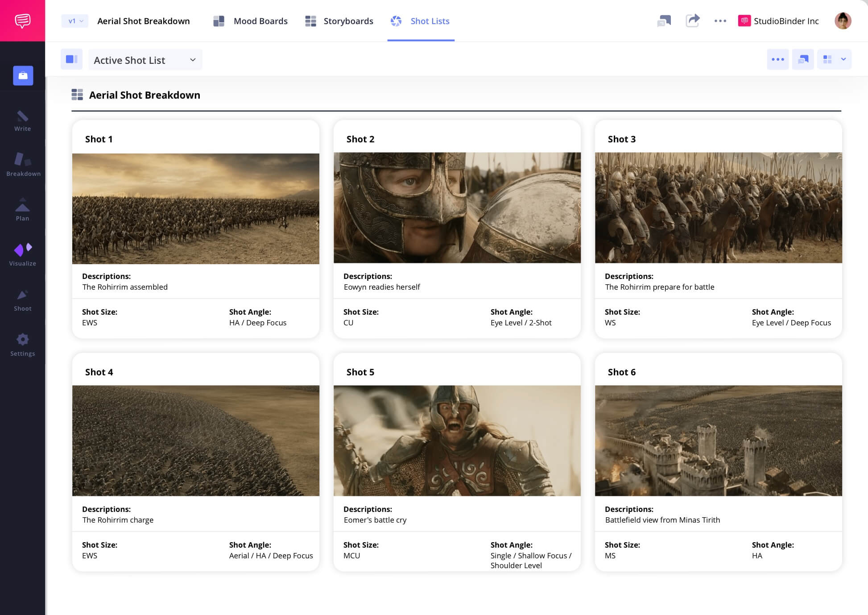Open the user profile avatar

843,21
